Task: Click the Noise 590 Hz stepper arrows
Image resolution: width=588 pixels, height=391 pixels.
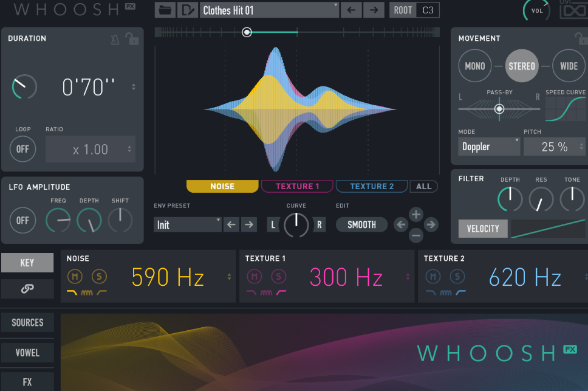Action: (229, 277)
